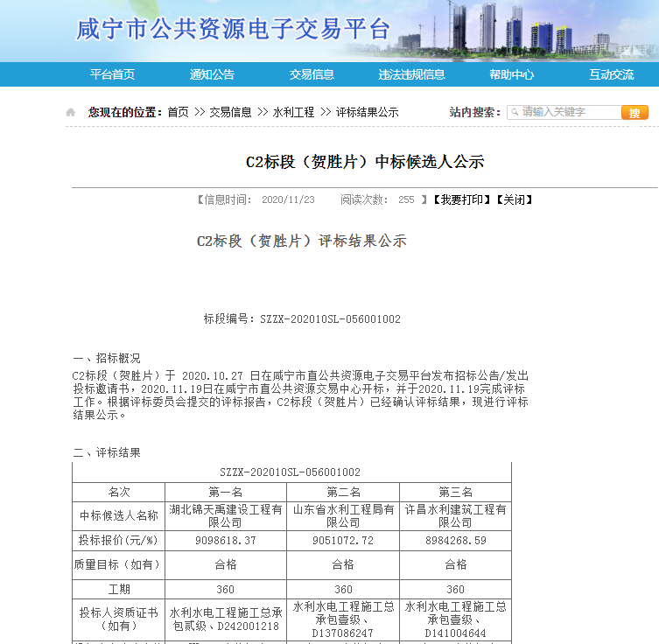This screenshot has height=644, width=659.
Task: Open the 平台首页 navigation tab
Action: 112,74
